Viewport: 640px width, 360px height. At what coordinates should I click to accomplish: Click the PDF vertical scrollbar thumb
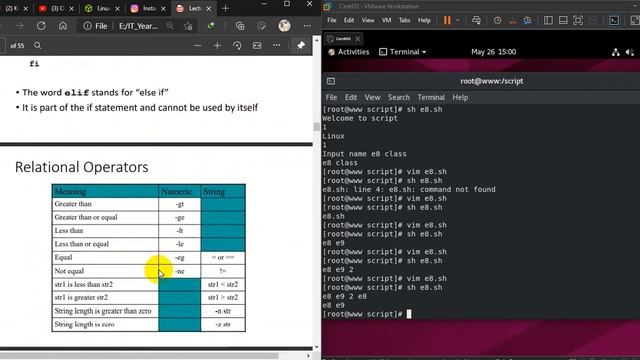click(316, 127)
